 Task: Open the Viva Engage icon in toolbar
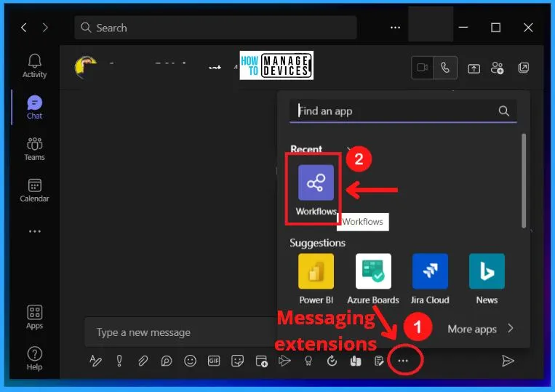[x=356, y=361]
